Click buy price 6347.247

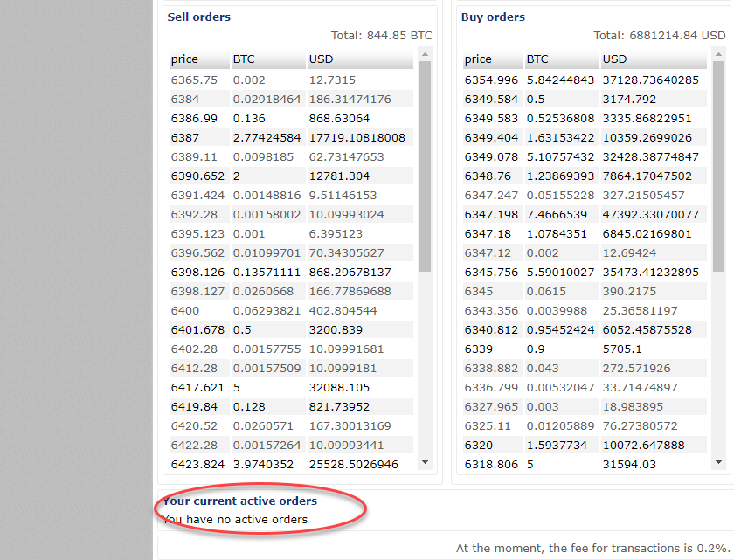491,195
